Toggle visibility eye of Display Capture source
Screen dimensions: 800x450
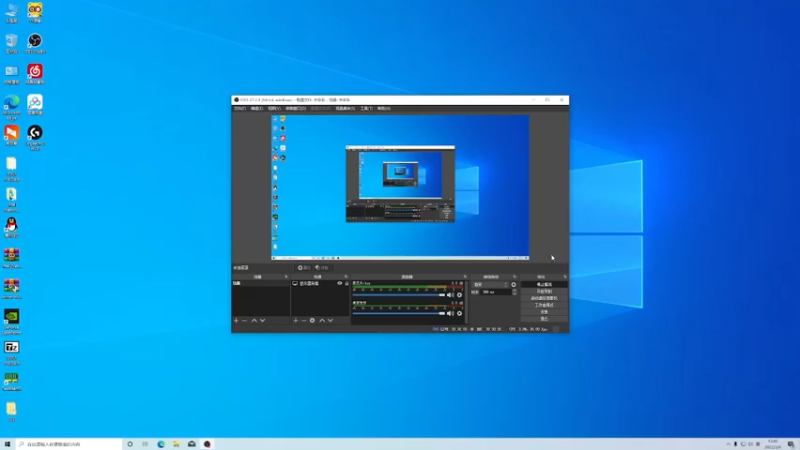[339, 283]
